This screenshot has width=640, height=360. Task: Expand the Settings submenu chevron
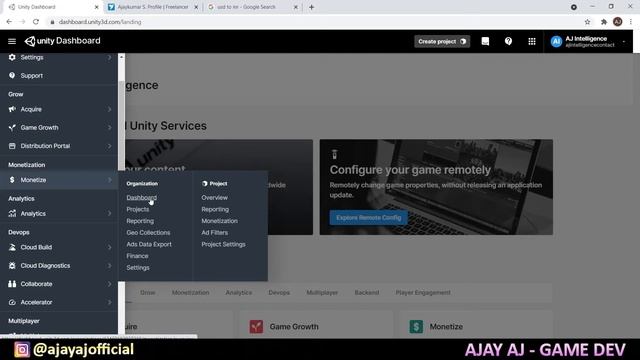109,58
